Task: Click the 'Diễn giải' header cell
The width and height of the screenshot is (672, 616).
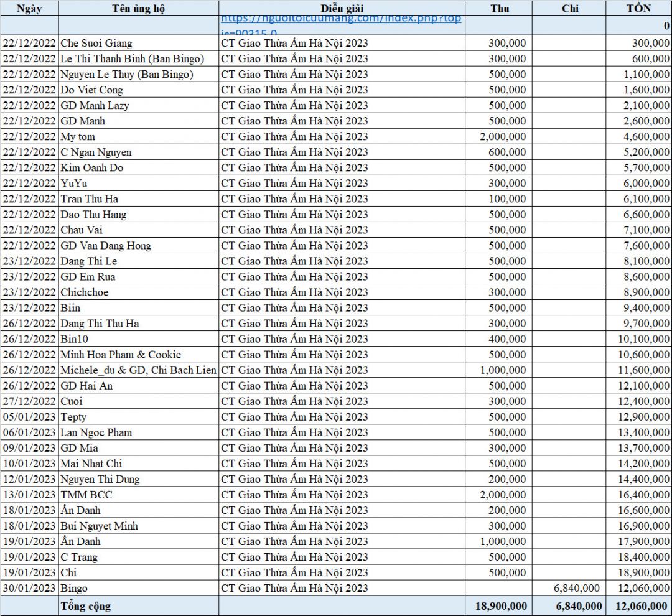Action: 342,8
